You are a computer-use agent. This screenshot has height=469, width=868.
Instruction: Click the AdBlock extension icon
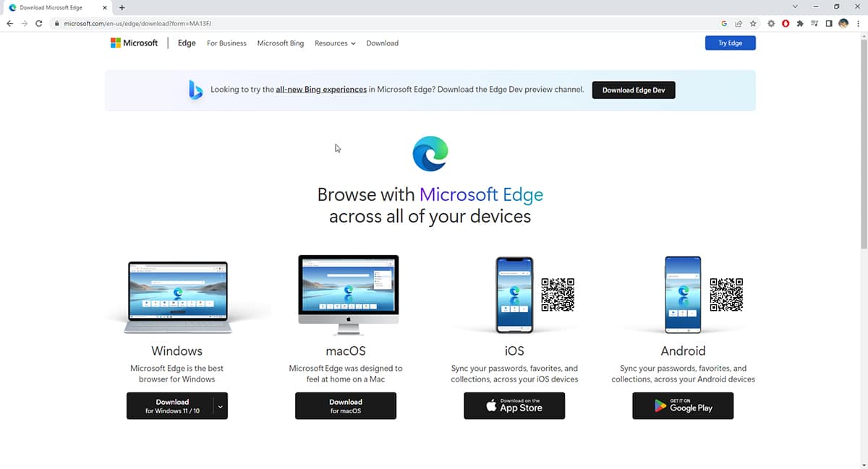tap(785, 23)
